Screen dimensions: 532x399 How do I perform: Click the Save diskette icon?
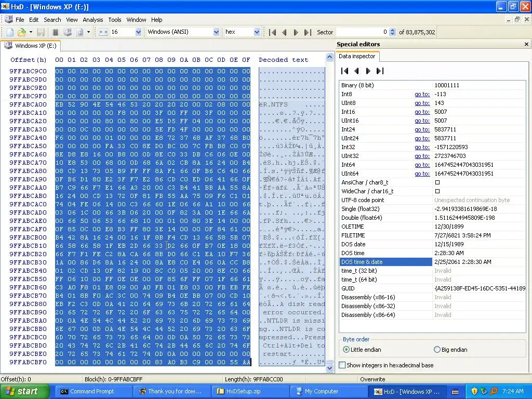click(41, 32)
